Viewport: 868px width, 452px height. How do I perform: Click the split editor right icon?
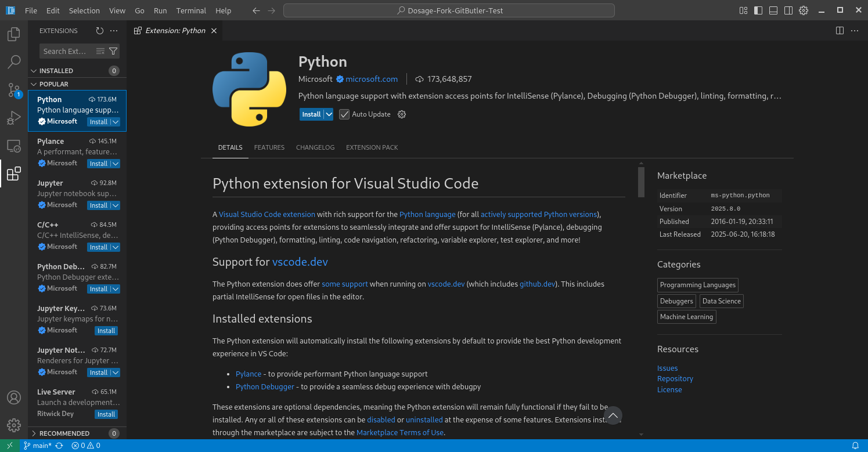840,31
